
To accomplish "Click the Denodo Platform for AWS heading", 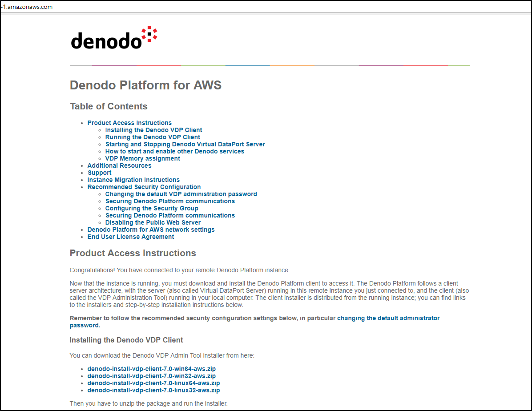I will coord(145,85).
